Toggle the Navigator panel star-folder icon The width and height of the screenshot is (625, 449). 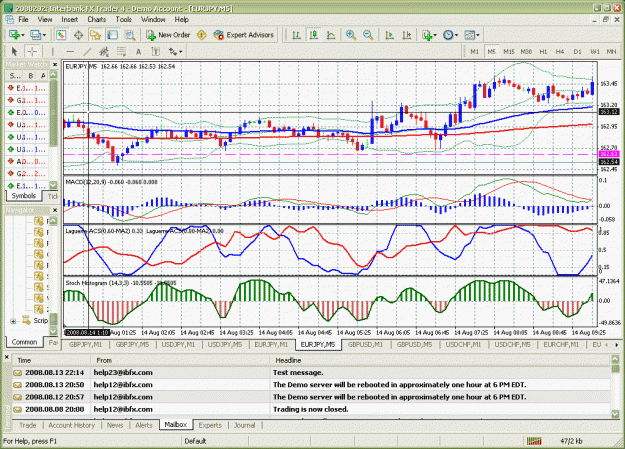pyautogui.click(x=95, y=35)
